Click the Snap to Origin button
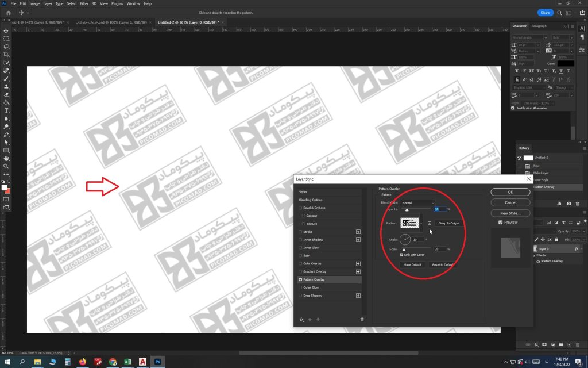 pos(448,223)
